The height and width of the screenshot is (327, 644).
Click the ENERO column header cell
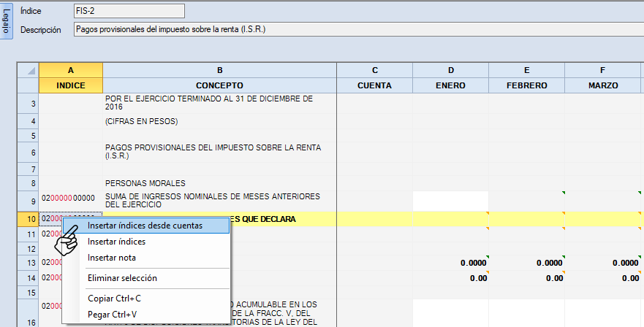(x=450, y=85)
